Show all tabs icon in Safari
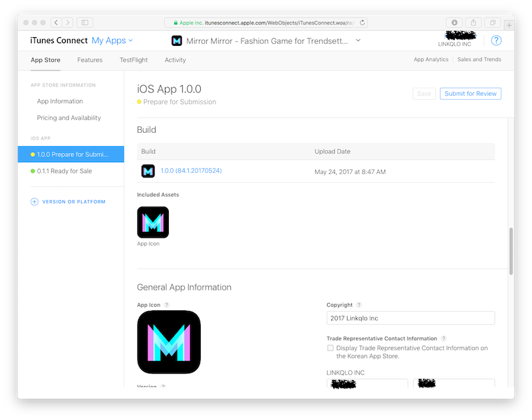Image resolution: width=532 pixels, height=420 pixels. coord(493,23)
